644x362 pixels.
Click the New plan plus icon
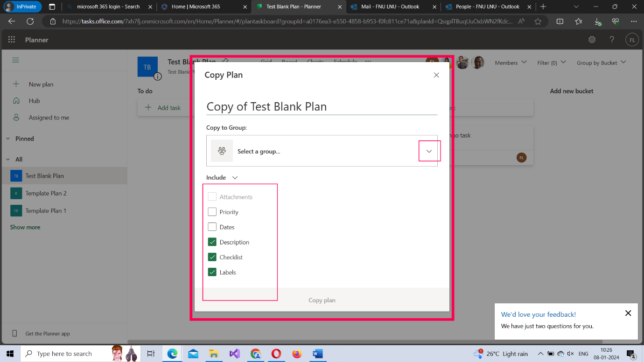(x=16, y=84)
